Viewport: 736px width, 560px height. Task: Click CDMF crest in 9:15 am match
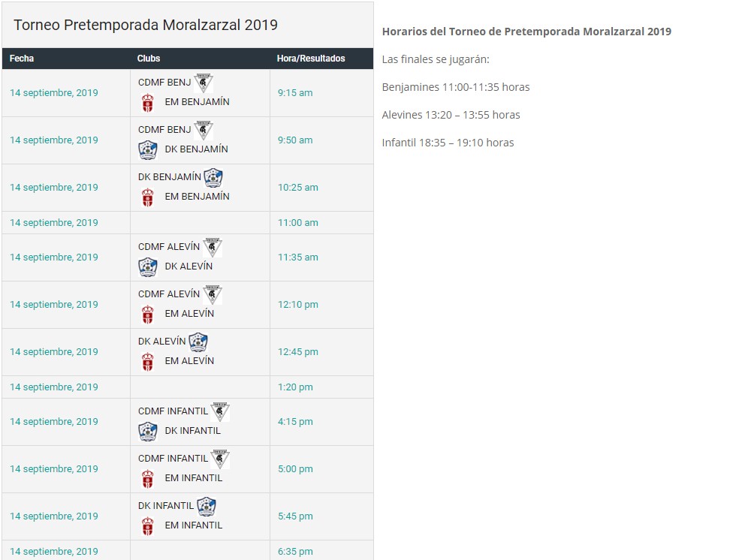tap(204, 83)
